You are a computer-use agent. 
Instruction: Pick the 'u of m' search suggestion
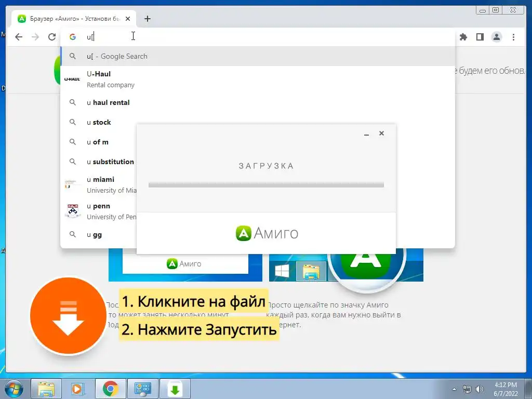click(x=98, y=142)
